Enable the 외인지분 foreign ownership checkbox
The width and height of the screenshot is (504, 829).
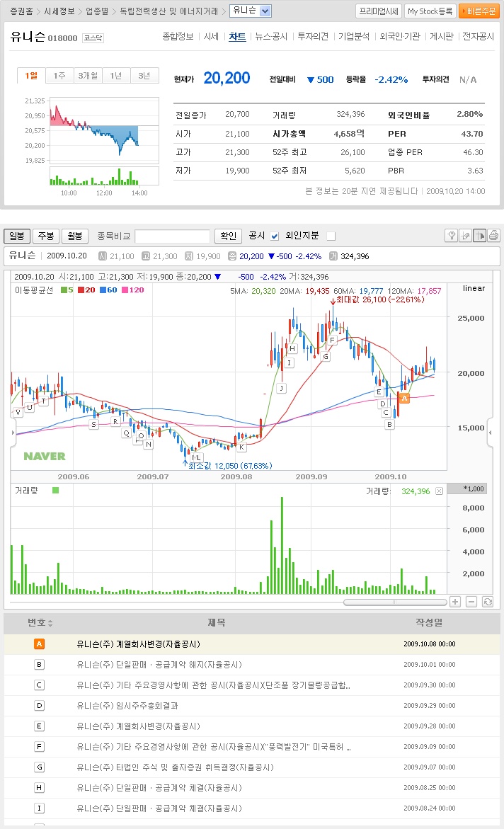click(331, 236)
